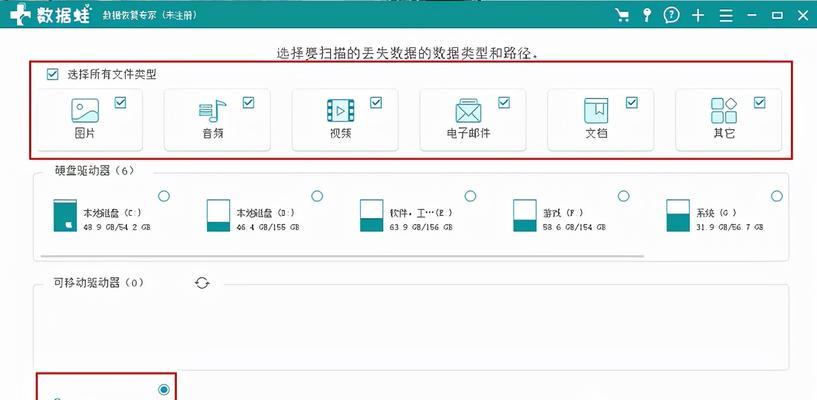Refresh removable drives with the refresh icon
This screenshot has width=817, height=400.
tap(202, 283)
